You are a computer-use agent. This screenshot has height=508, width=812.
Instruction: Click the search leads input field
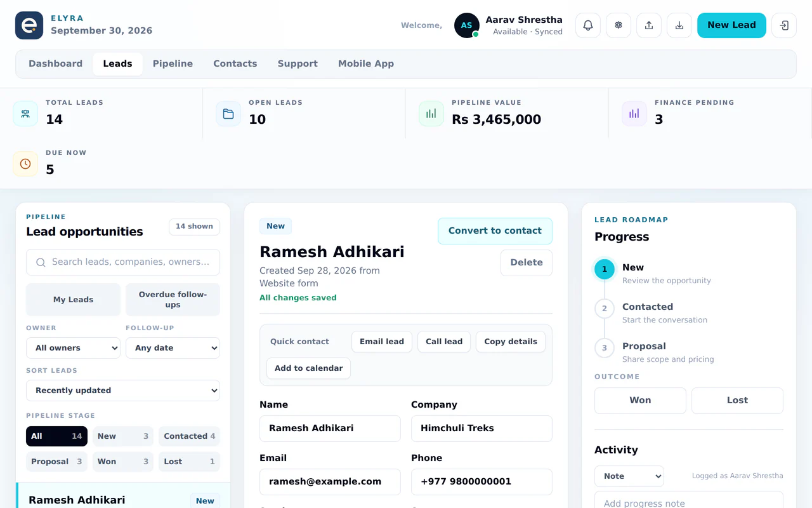tap(123, 262)
